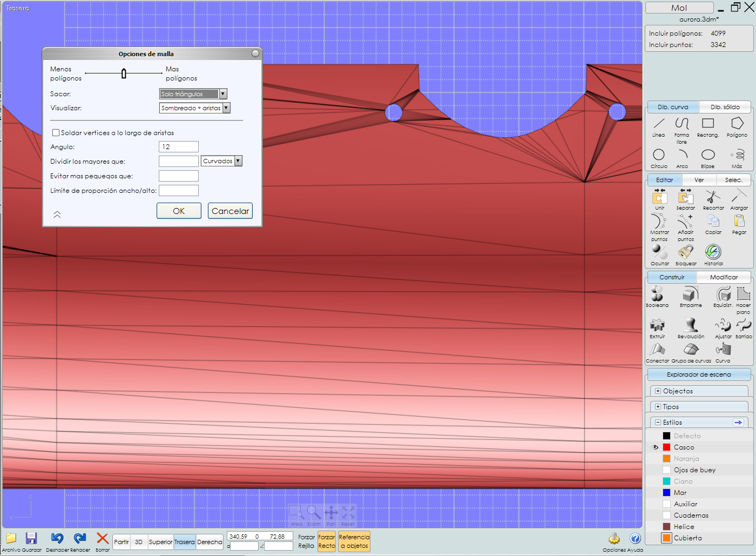Select the Booleana boolean tool
This screenshot has width=756, height=556.
pos(657,297)
